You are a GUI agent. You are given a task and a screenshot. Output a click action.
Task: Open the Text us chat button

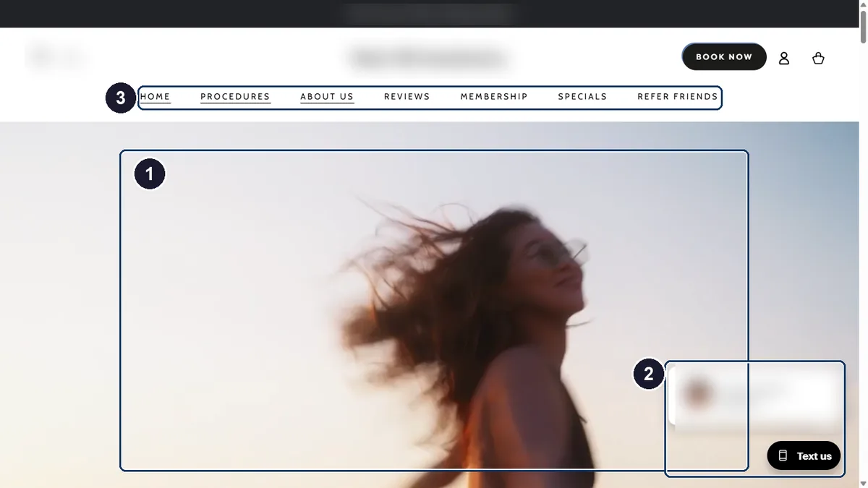point(804,455)
